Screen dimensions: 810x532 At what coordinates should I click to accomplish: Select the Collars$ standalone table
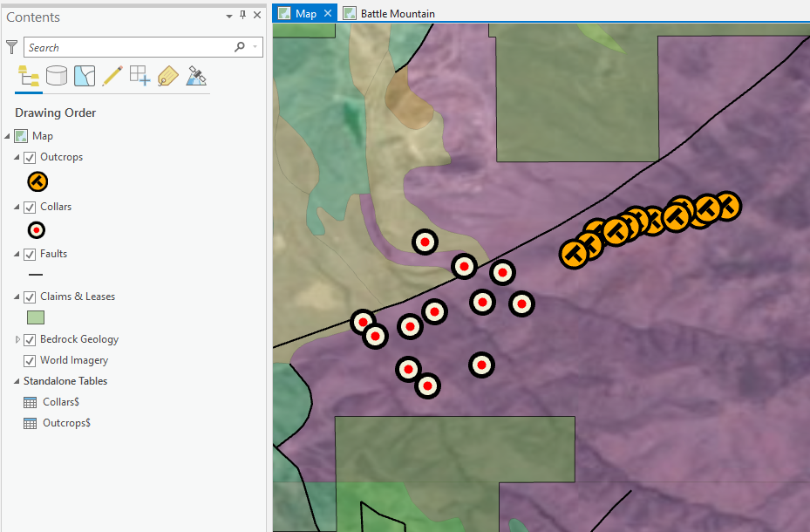pyautogui.click(x=61, y=402)
